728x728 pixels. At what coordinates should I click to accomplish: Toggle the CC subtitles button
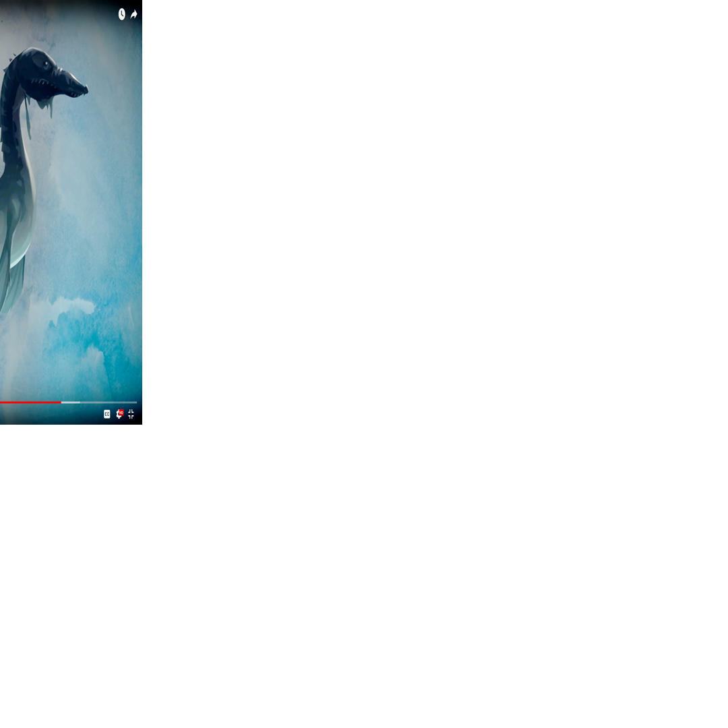click(x=107, y=414)
